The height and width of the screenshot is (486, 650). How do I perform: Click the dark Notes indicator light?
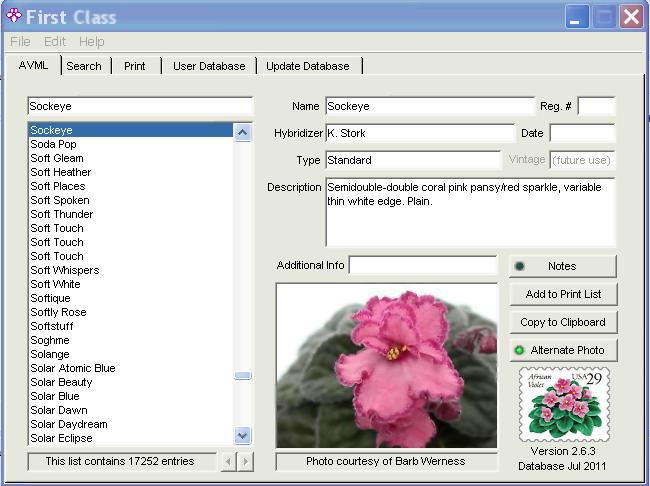click(x=519, y=266)
